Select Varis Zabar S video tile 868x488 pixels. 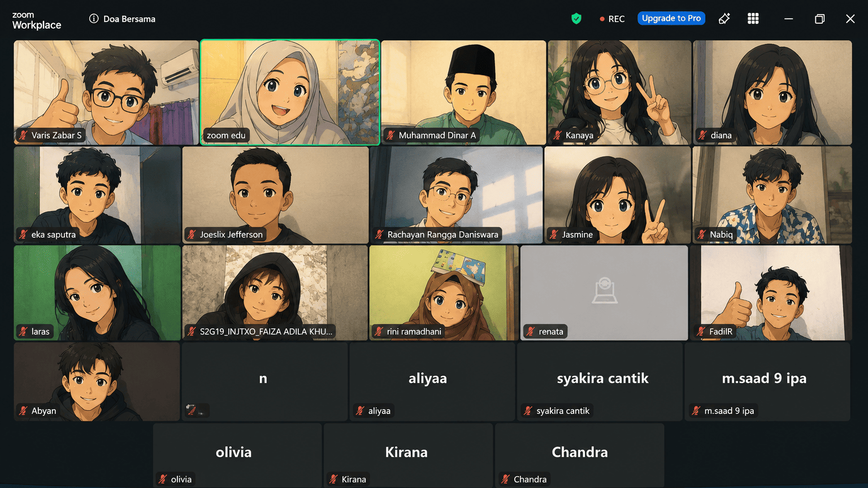point(106,93)
